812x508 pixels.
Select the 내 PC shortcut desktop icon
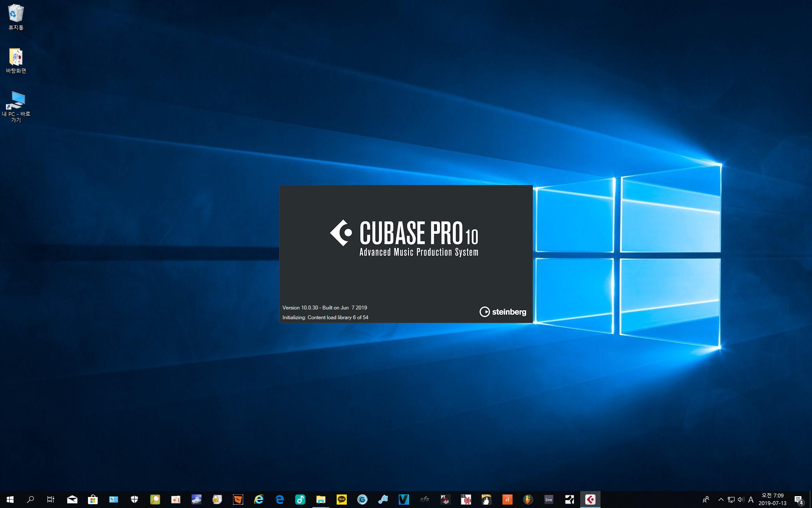tap(16, 107)
